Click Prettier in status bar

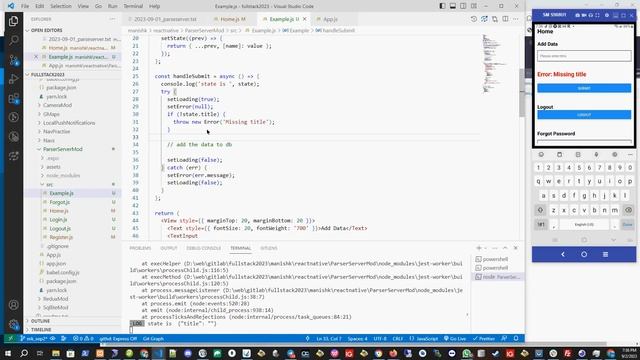(x=484, y=339)
